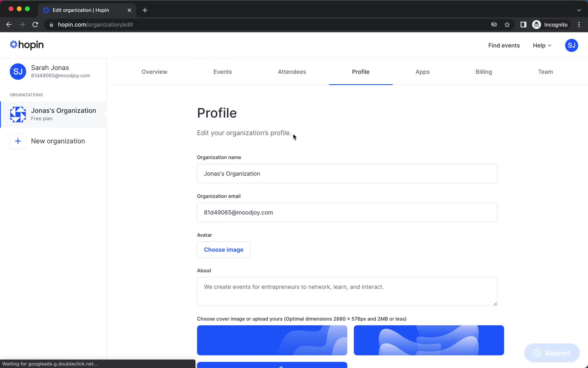Image resolution: width=588 pixels, height=368 pixels.
Task: Open the Help dropdown
Action: click(542, 45)
